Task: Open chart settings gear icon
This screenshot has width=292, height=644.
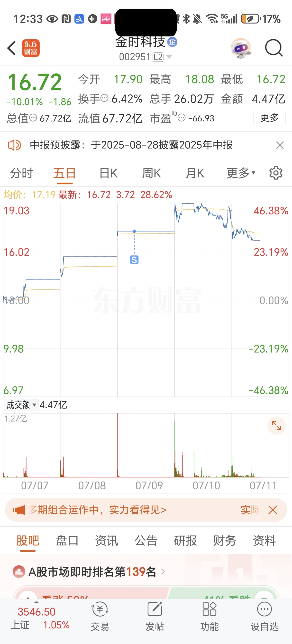Action: 276,173
